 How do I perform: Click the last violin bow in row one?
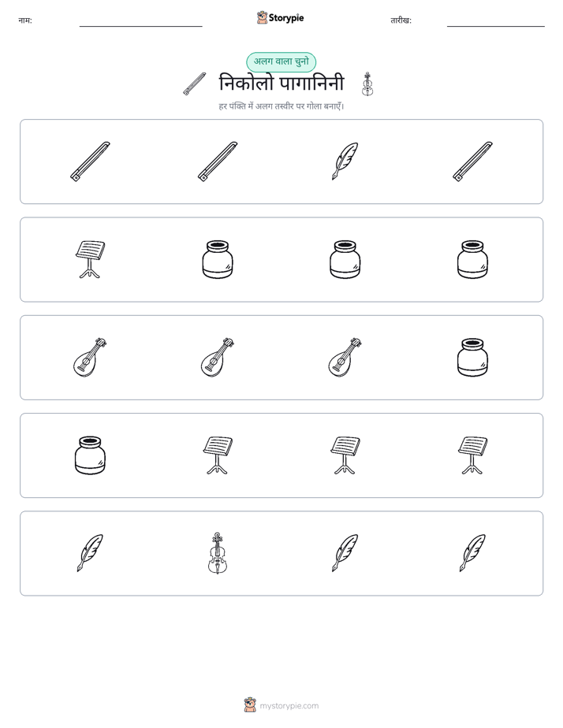tap(472, 161)
